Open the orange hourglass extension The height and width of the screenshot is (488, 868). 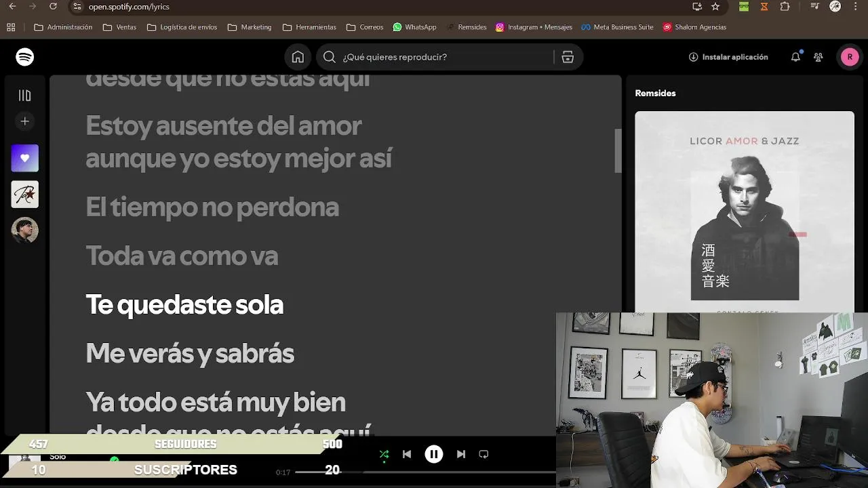point(764,7)
